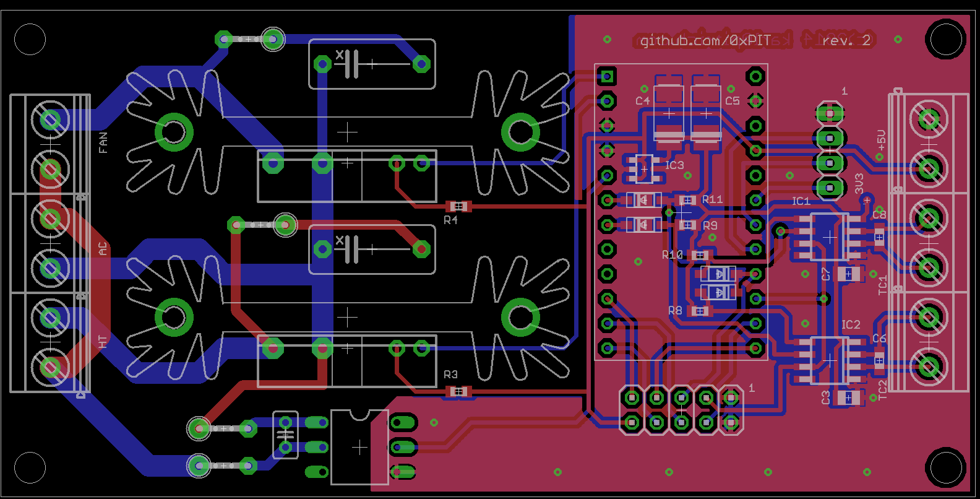Screen dimensions: 980x499
Task: Click the top-left mounting hole
Action: click(30, 39)
